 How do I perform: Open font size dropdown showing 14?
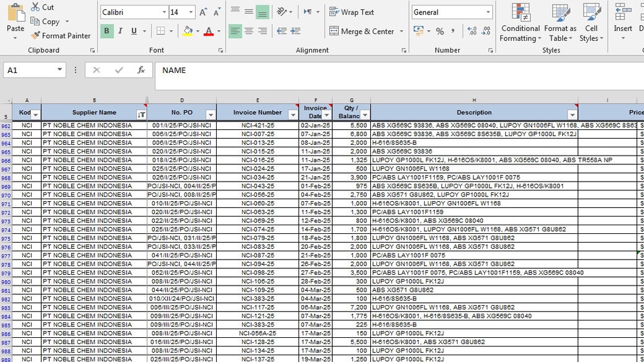pos(191,12)
